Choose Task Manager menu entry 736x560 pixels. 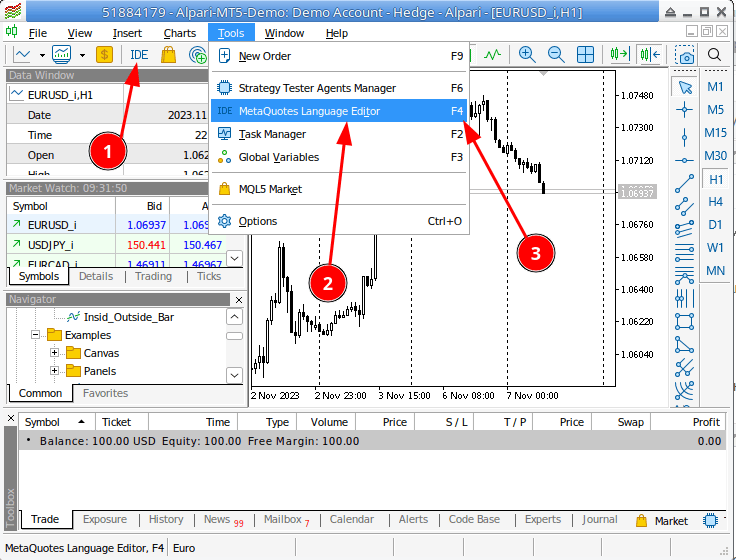pos(339,134)
